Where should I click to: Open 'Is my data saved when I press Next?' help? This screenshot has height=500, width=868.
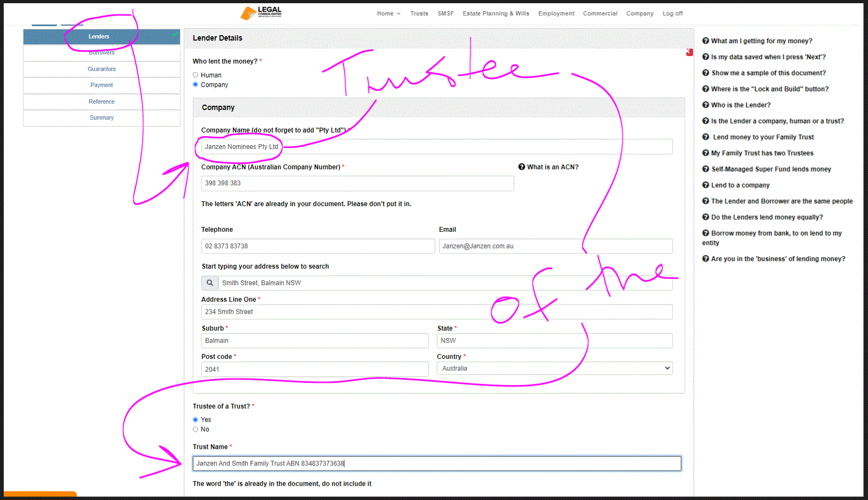[768, 57]
